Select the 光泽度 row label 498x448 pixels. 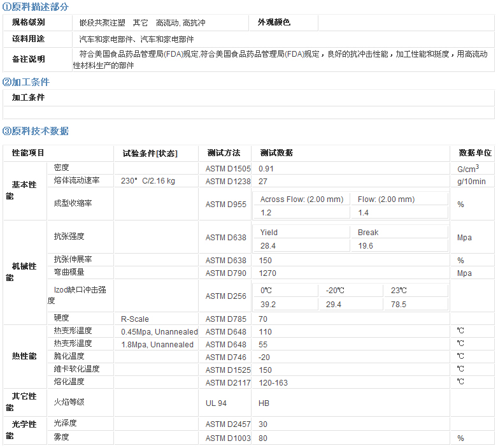pyautogui.click(x=66, y=423)
